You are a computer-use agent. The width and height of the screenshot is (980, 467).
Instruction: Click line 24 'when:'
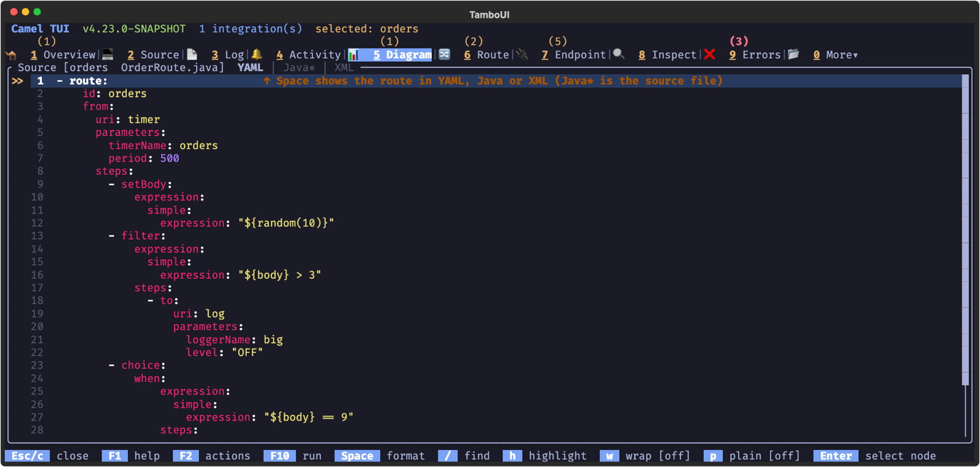click(150, 378)
